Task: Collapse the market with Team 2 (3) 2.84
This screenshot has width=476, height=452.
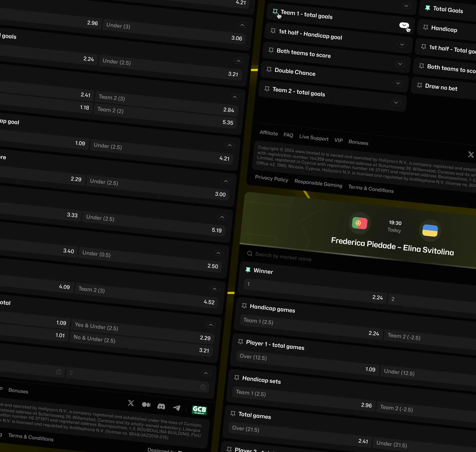Action: tap(235, 97)
